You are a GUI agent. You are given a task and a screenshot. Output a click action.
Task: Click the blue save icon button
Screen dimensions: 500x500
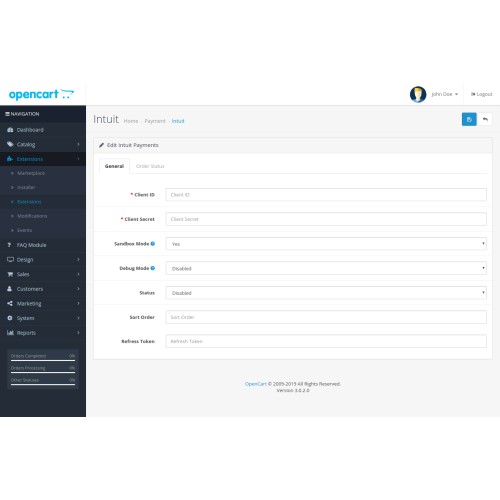tap(469, 119)
